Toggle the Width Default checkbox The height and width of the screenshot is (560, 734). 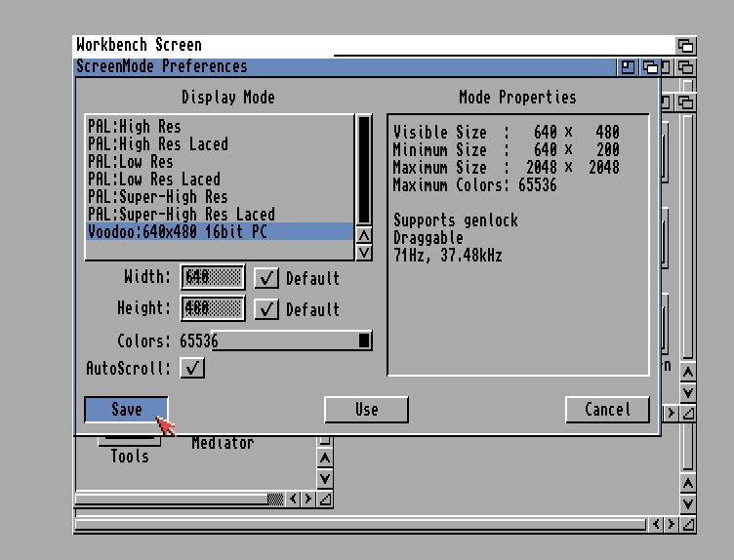point(266,278)
